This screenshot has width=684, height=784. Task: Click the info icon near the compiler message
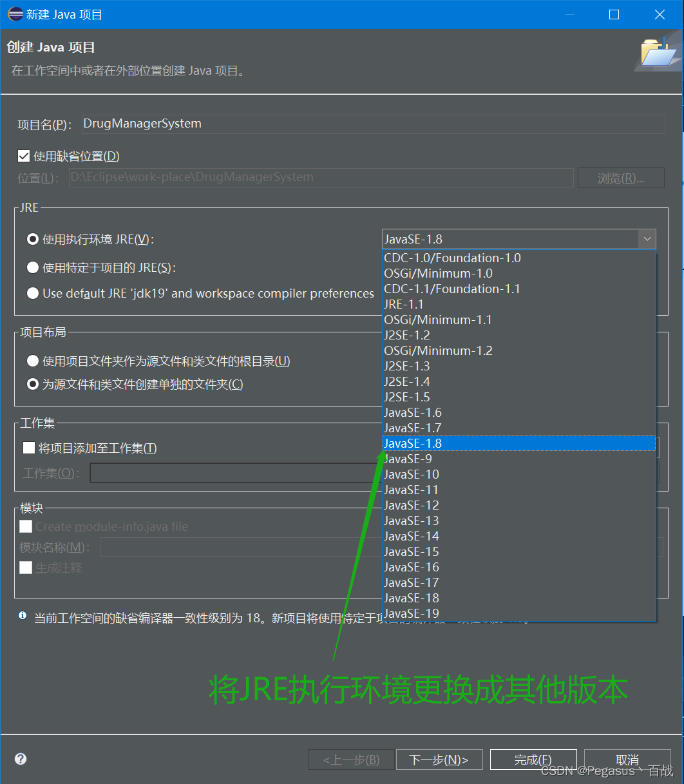click(x=21, y=615)
